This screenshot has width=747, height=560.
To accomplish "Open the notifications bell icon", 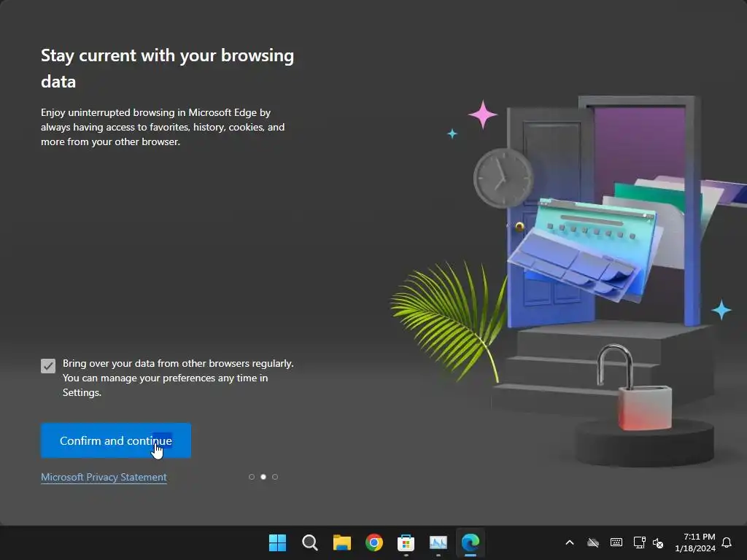I will pos(727,542).
